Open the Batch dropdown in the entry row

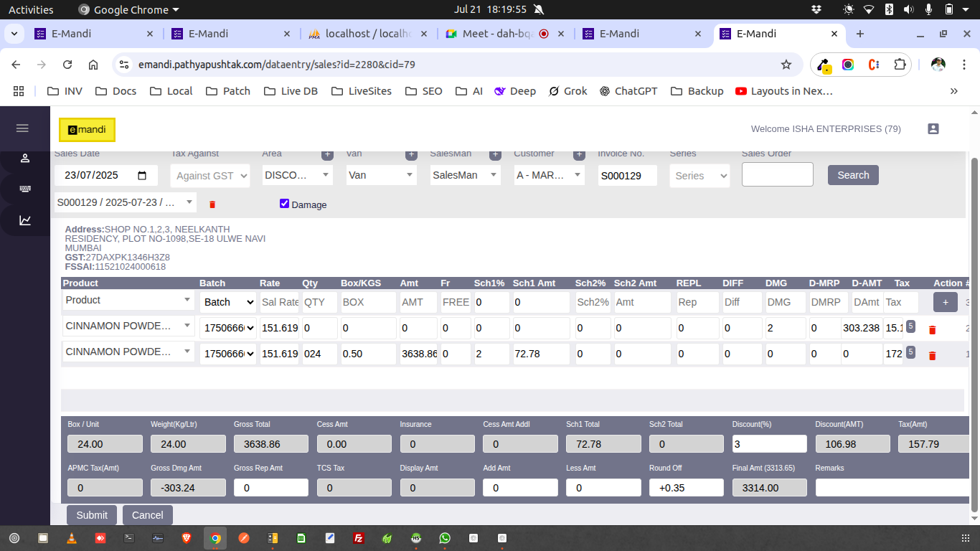[227, 302]
